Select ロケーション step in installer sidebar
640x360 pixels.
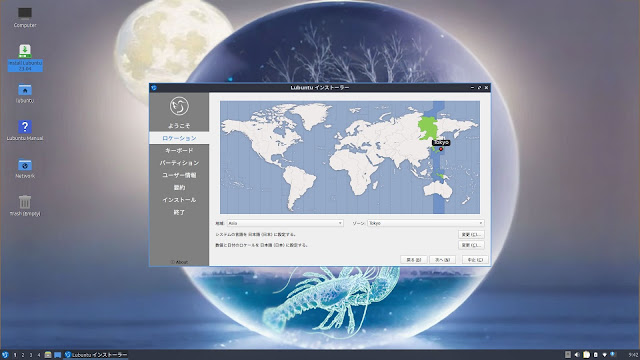(x=179, y=138)
